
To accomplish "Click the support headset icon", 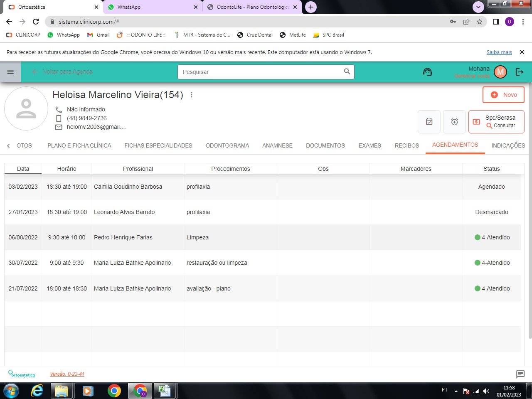I will tap(427, 72).
